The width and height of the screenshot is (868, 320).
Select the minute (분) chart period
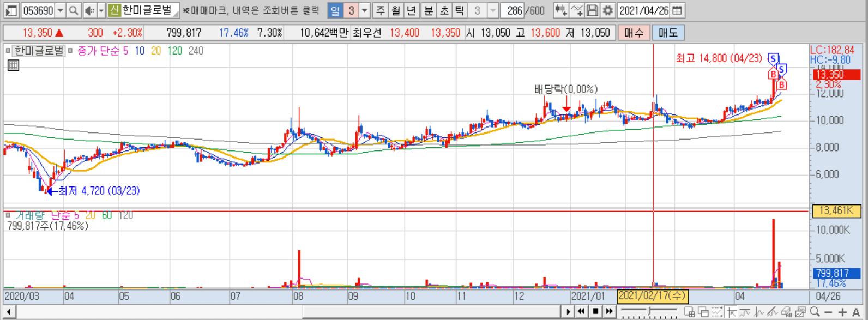(x=429, y=10)
